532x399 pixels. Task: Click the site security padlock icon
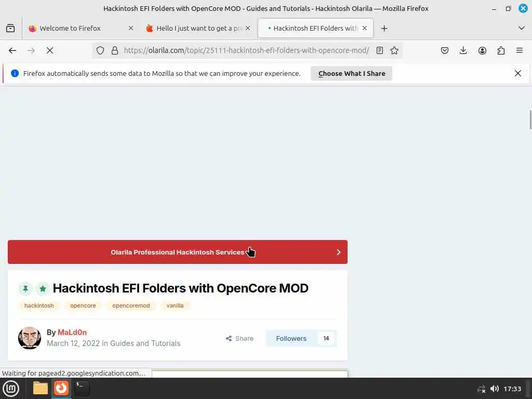tap(115, 50)
